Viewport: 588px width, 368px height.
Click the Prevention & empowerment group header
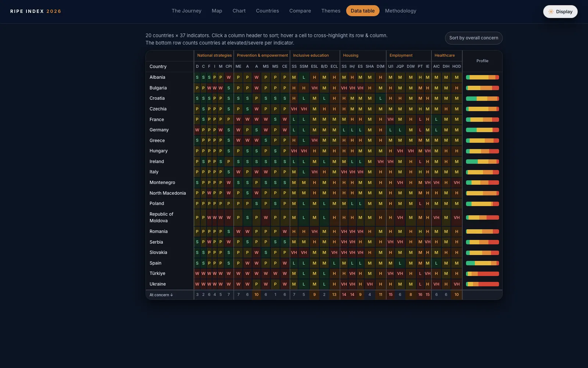(262, 56)
